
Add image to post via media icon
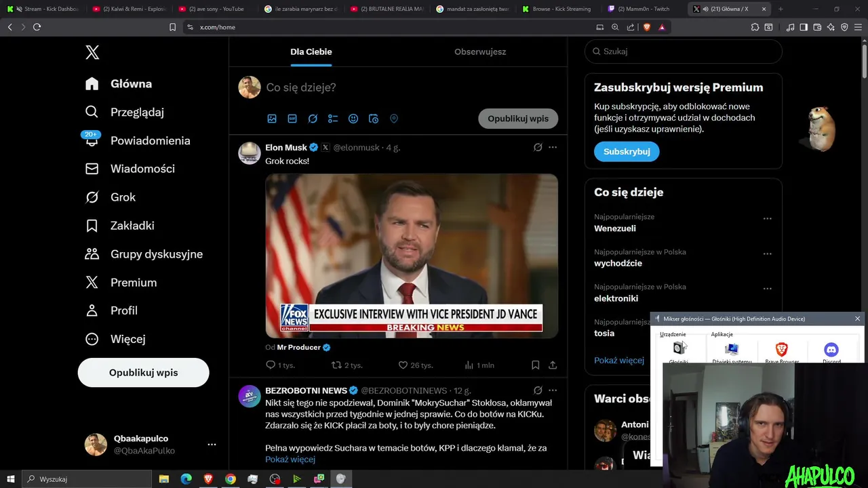272,119
